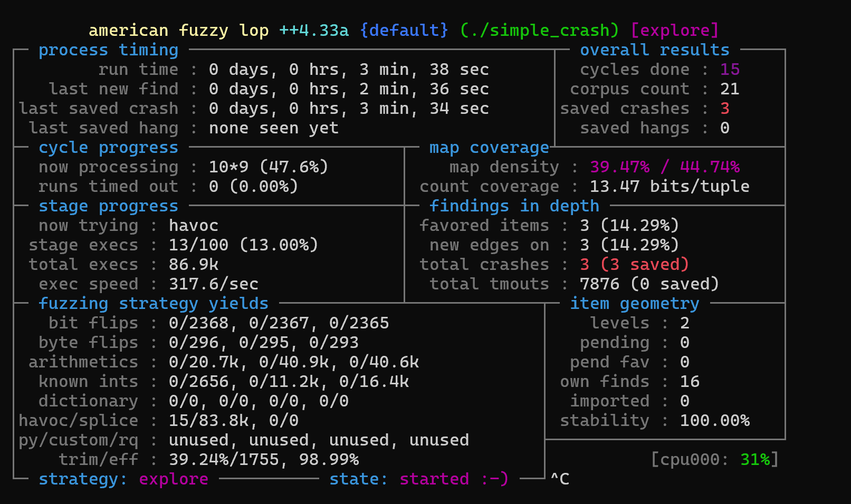Click the "overall results" section header

coord(654,50)
